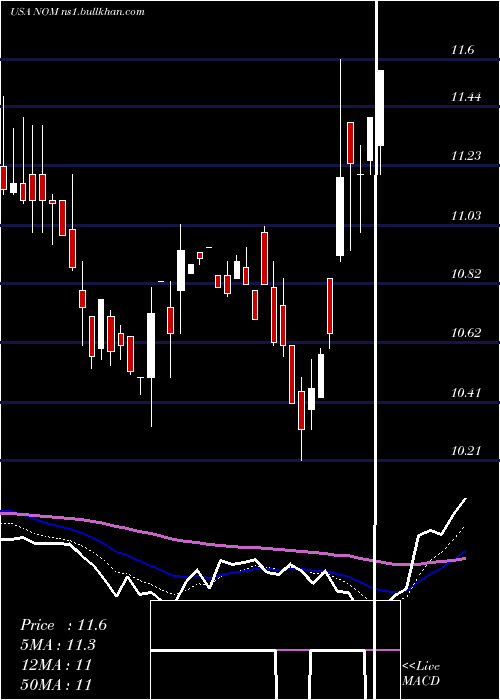Click the '5MA : 11.3' readout
This screenshot has height=700, width=500.
tap(58, 645)
